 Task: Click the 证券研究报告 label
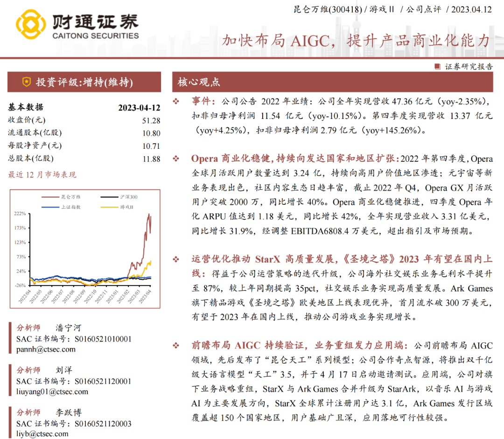tap(469, 67)
